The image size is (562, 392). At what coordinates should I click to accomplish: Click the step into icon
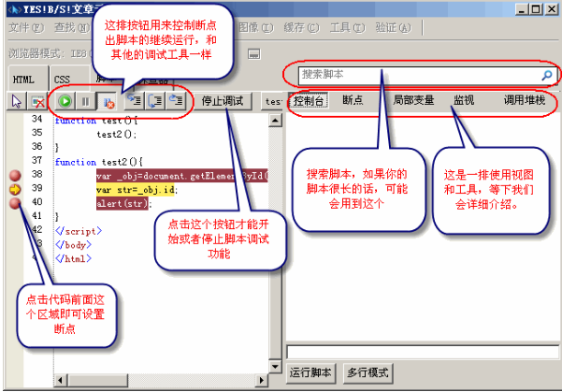pyautogui.click(x=134, y=101)
